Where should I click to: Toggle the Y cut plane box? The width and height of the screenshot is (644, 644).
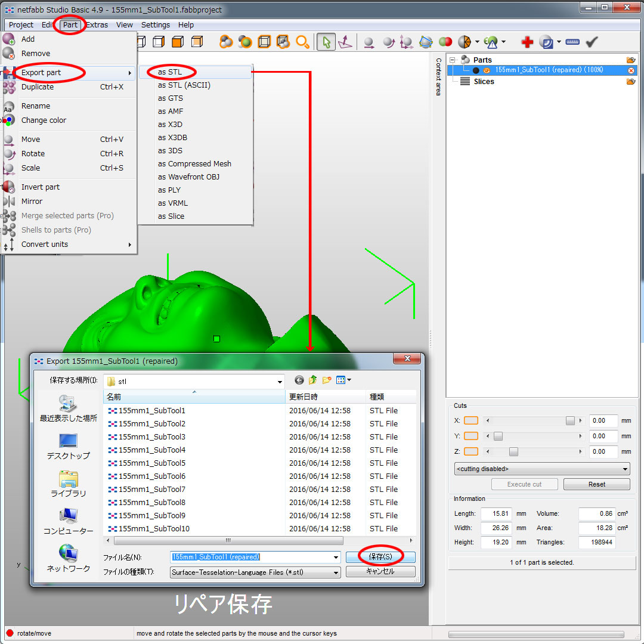click(x=471, y=436)
